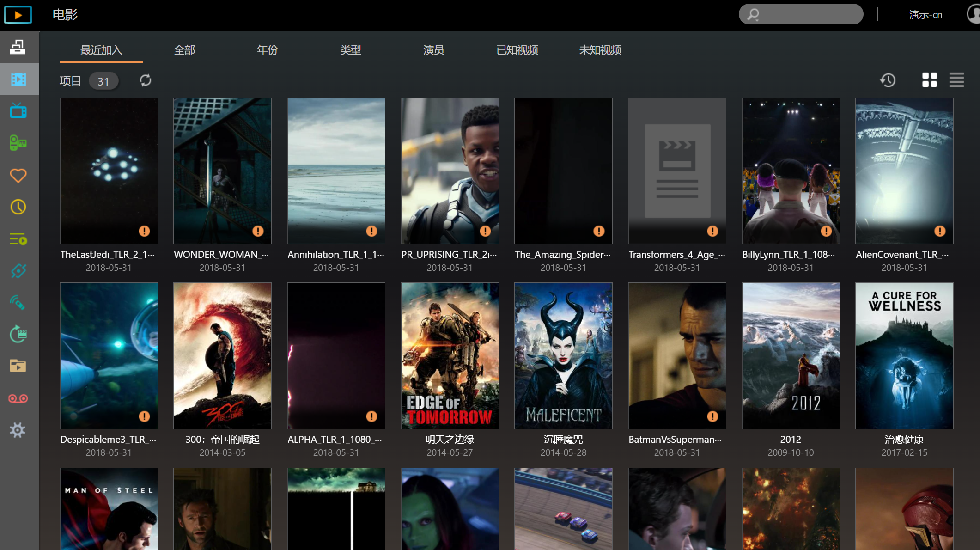Switch to the 类型 tab
980x550 pixels.
351,50
